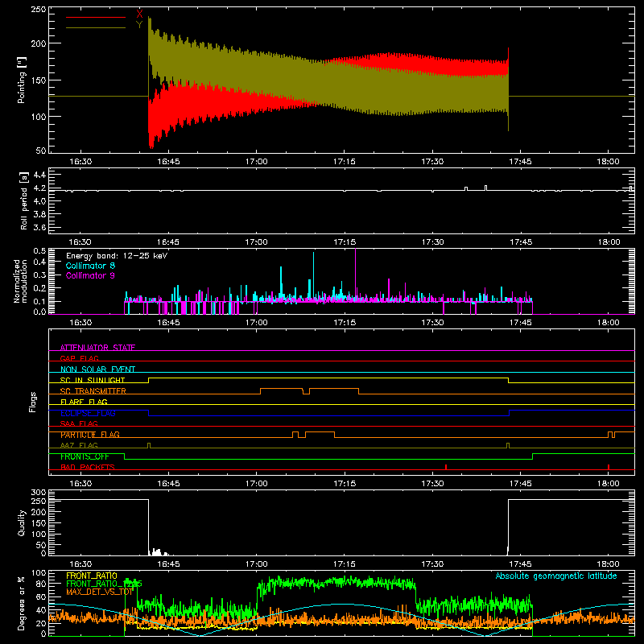Image resolution: width=644 pixels, height=644 pixels.
Task: Select the Y legend label in Pointing plot
Action: [139, 25]
